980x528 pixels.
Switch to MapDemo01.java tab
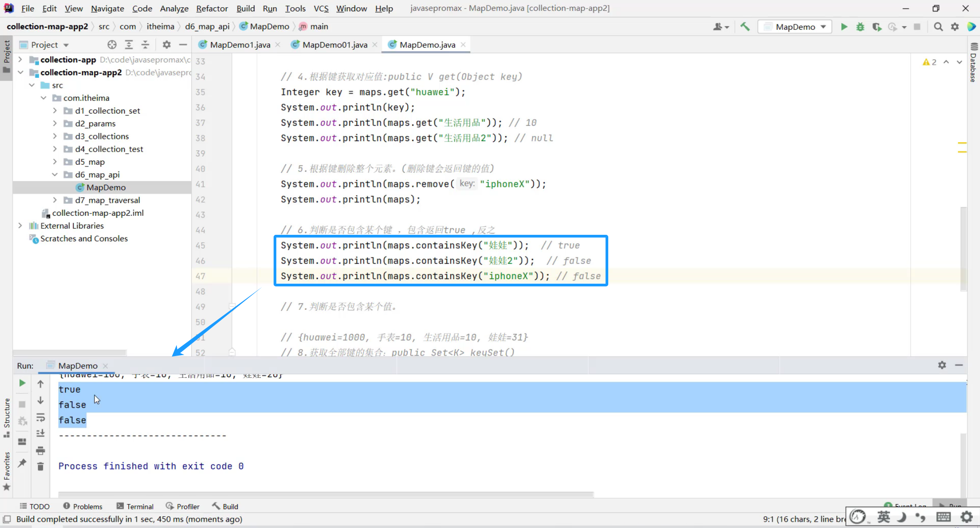pos(334,44)
